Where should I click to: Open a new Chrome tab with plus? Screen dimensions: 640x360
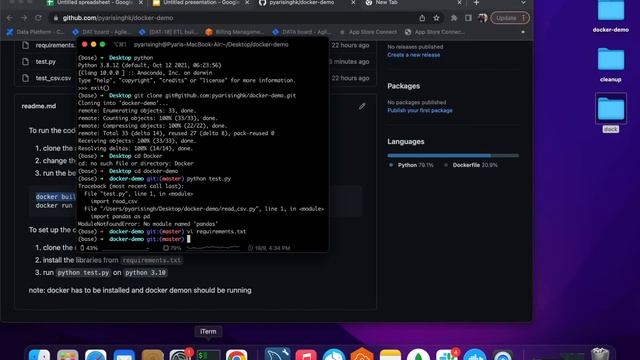(x=476, y=3)
